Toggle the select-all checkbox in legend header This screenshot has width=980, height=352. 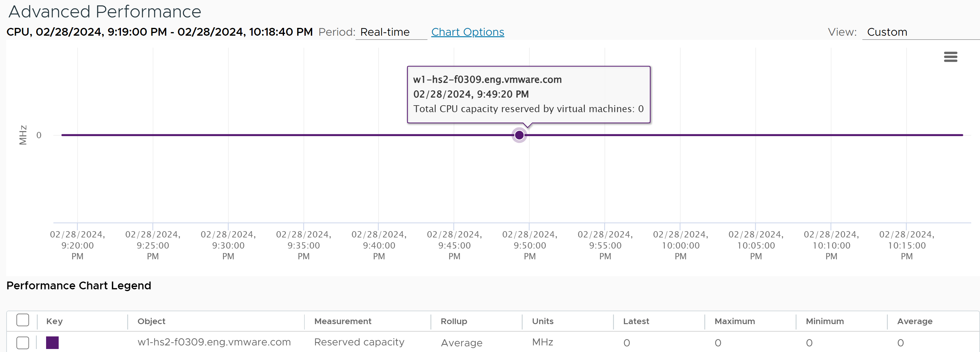(23, 320)
